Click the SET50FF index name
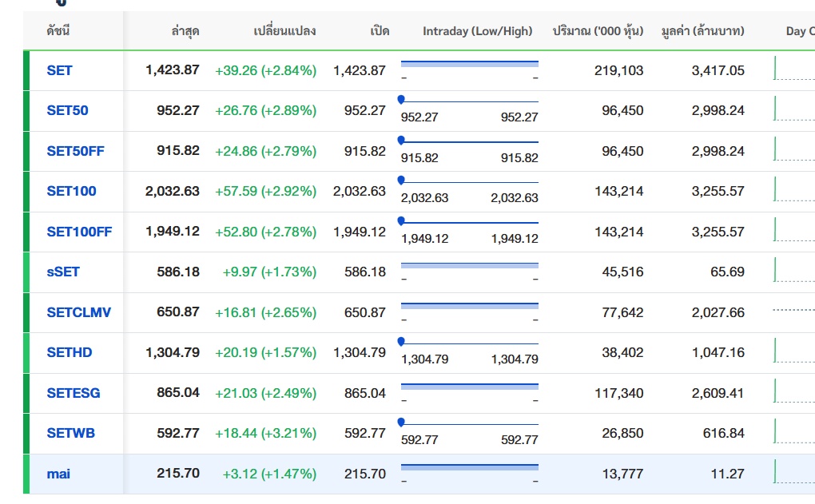The width and height of the screenshot is (815, 504). point(75,151)
